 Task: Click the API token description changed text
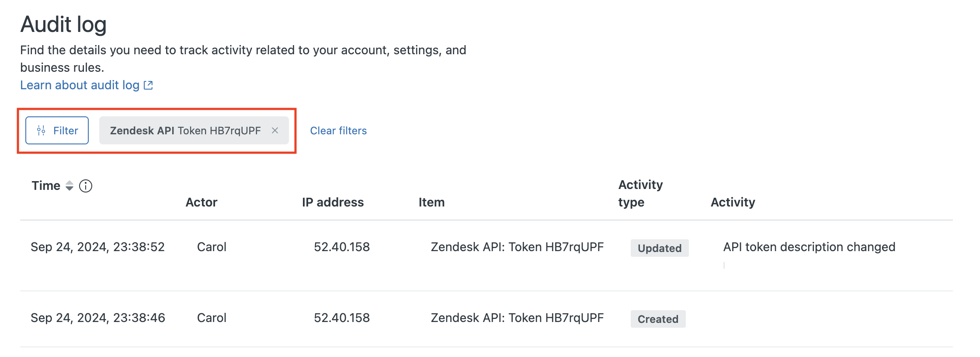(x=809, y=247)
